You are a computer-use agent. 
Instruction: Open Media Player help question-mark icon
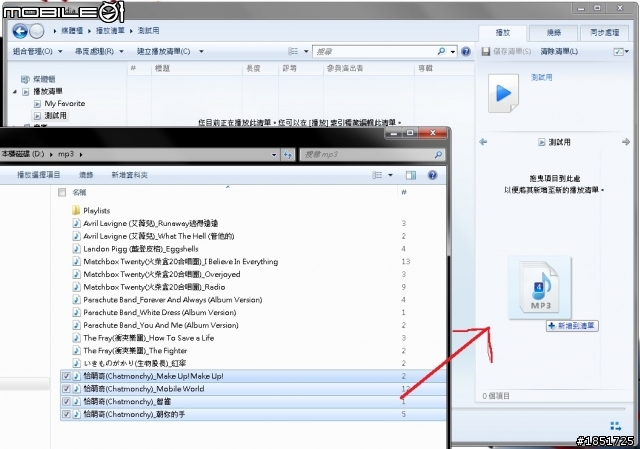466,51
